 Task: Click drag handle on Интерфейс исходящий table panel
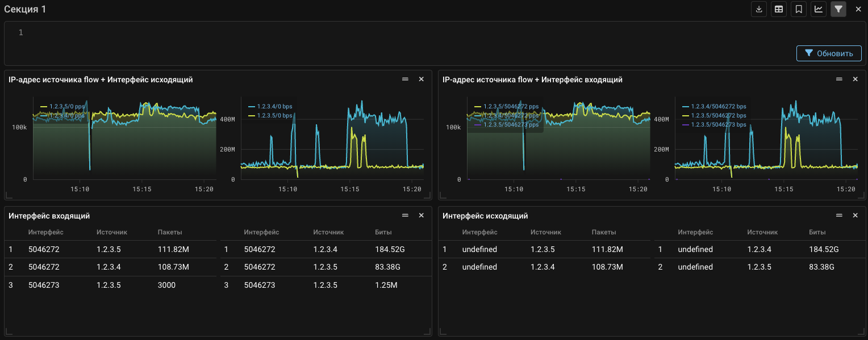(839, 216)
